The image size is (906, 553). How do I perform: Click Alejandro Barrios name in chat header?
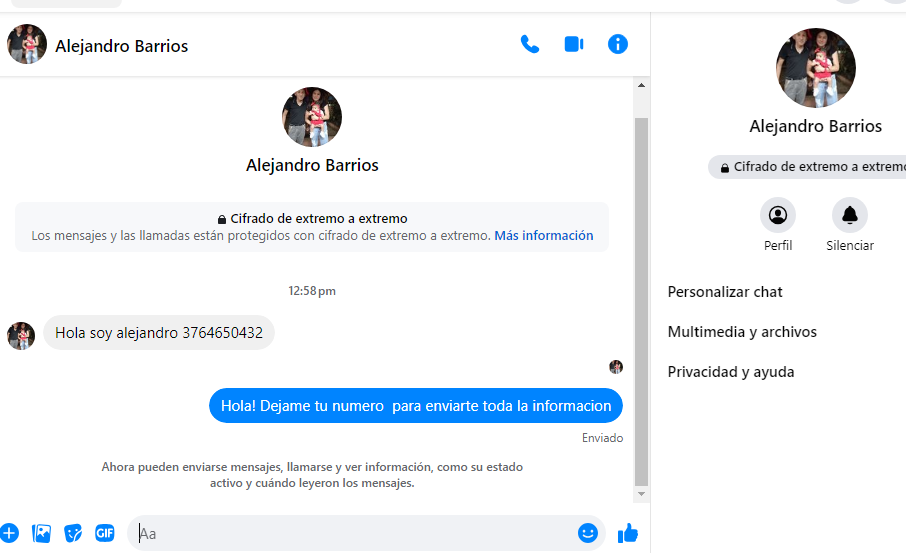pos(121,46)
